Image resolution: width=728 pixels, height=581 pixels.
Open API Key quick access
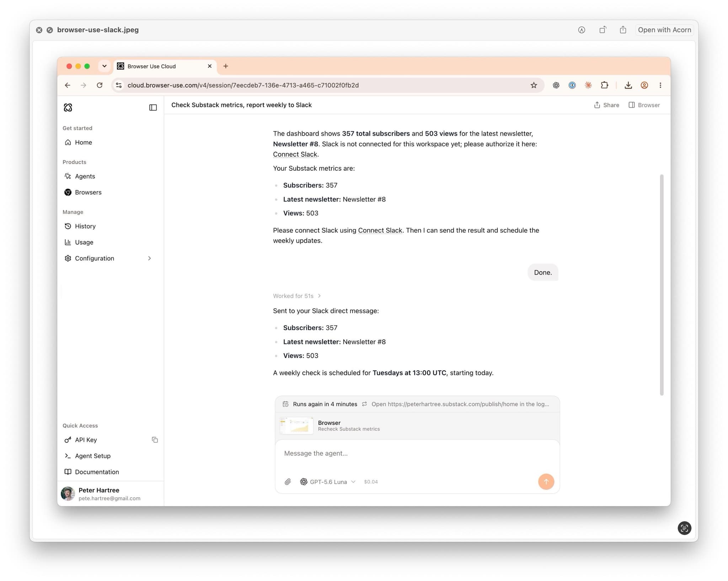click(x=86, y=440)
